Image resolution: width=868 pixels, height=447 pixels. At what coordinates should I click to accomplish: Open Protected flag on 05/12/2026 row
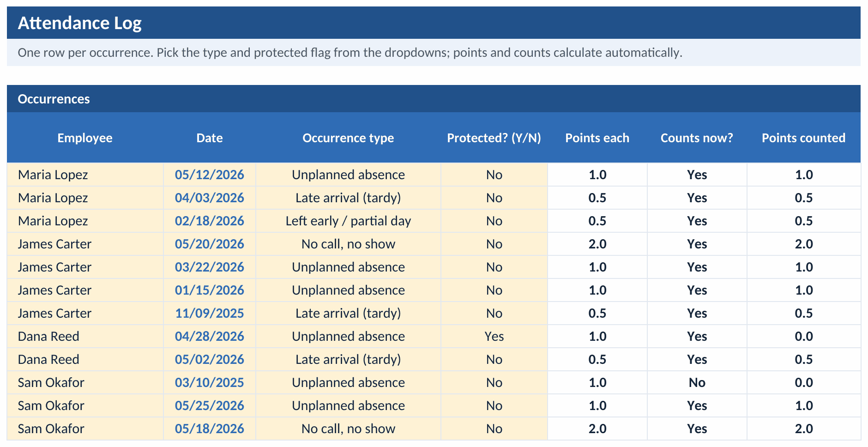494,175
